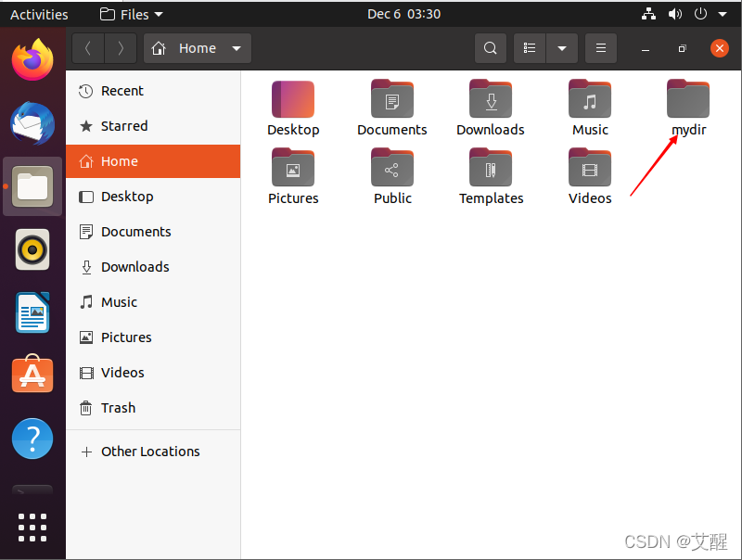The image size is (742, 560).
Task: Open Ubuntu Software from the dock
Action: coord(32,375)
